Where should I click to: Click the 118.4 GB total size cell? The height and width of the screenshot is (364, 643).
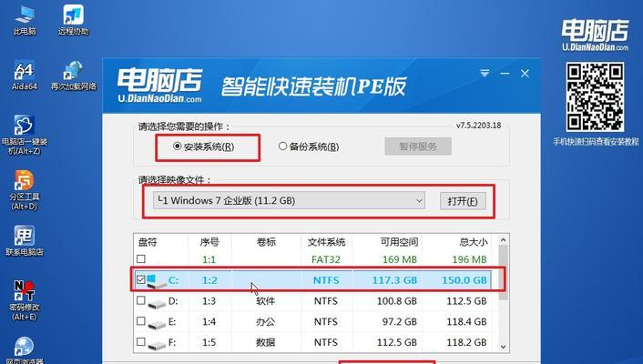pyautogui.click(x=466, y=321)
